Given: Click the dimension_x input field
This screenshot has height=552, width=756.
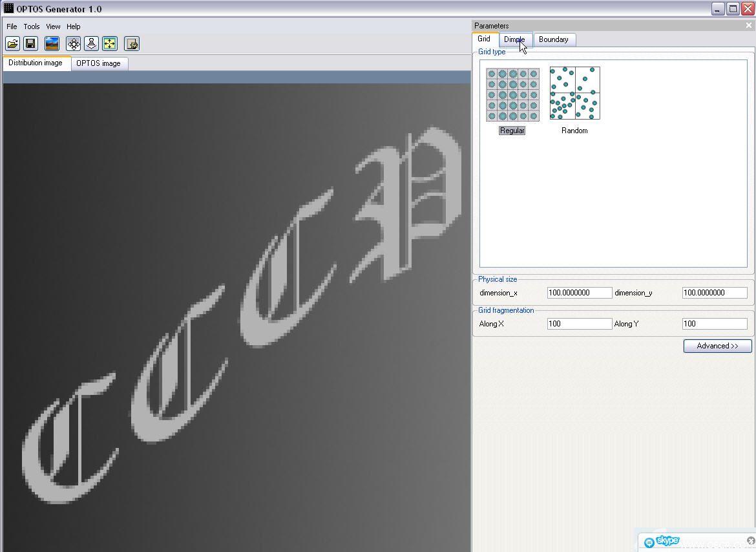Looking at the screenshot, I should click(580, 293).
